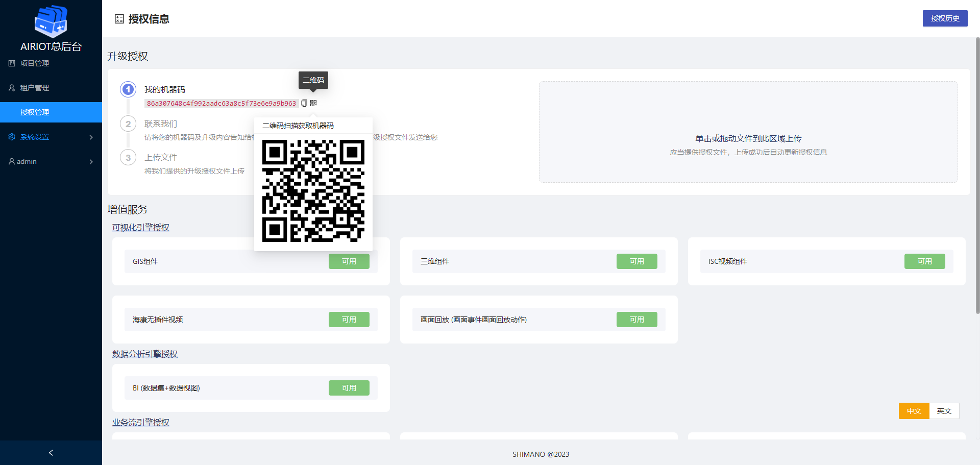The width and height of the screenshot is (980, 465).
Task: Click the 可用 button for 海康无插件视频
Action: click(x=349, y=320)
